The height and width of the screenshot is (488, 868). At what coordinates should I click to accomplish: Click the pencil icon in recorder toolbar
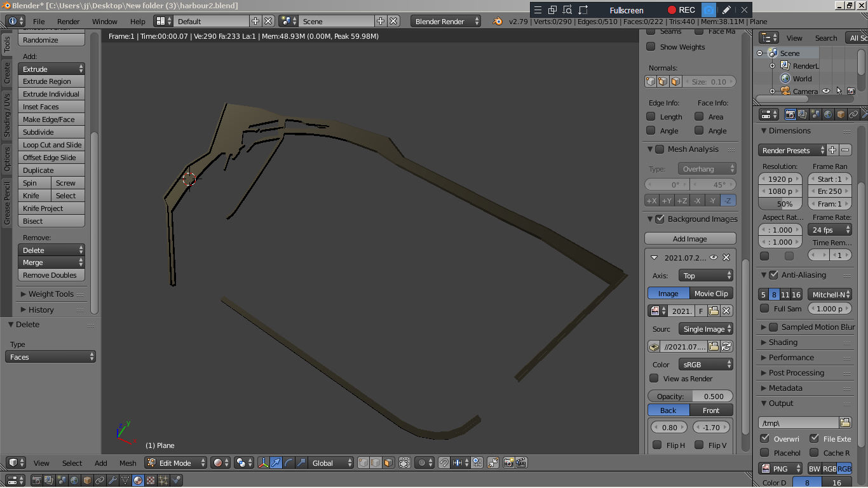pyautogui.click(x=726, y=10)
